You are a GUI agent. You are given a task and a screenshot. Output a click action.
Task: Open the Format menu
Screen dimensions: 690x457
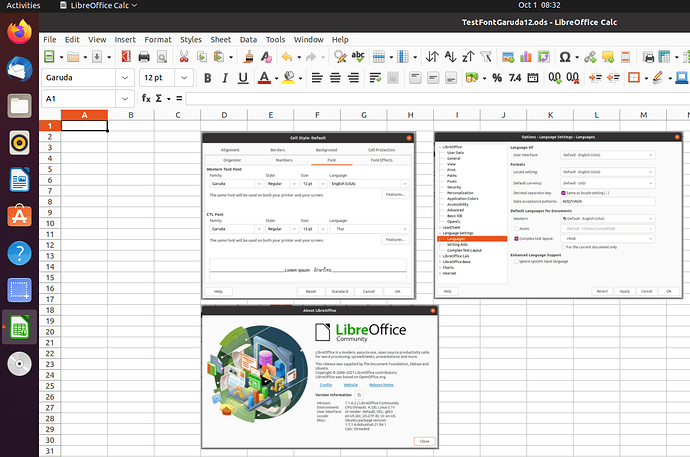(158, 40)
